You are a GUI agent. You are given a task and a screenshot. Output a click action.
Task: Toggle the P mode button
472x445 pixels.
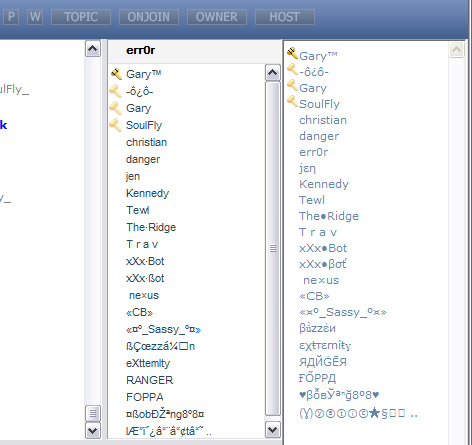[11, 17]
